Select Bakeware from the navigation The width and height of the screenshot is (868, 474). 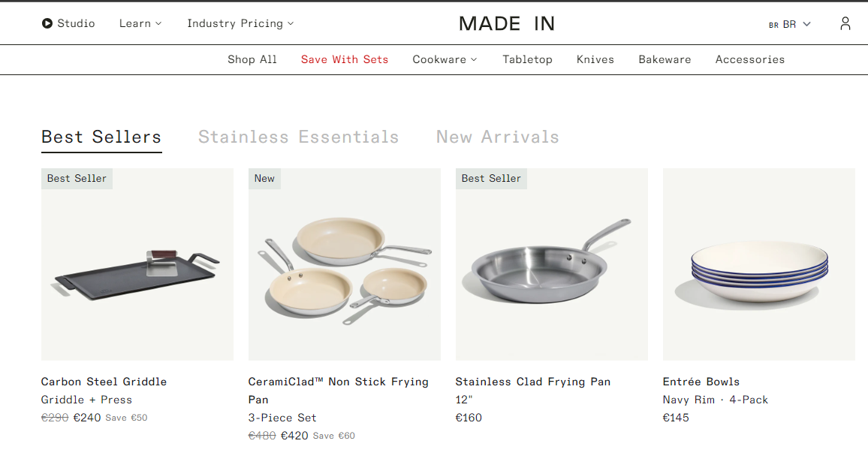665,59
